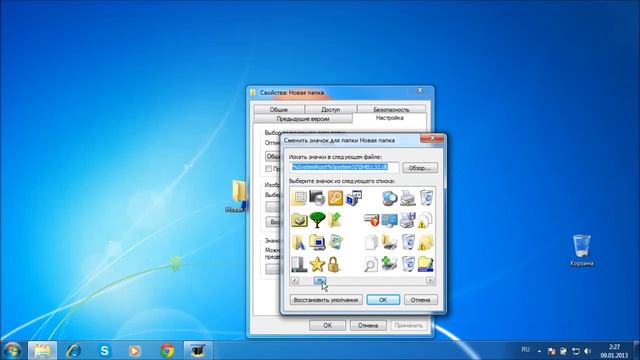640x360 pixels.
Task: Pick the document with magnifying glass icon
Action: pyautogui.click(x=371, y=264)
